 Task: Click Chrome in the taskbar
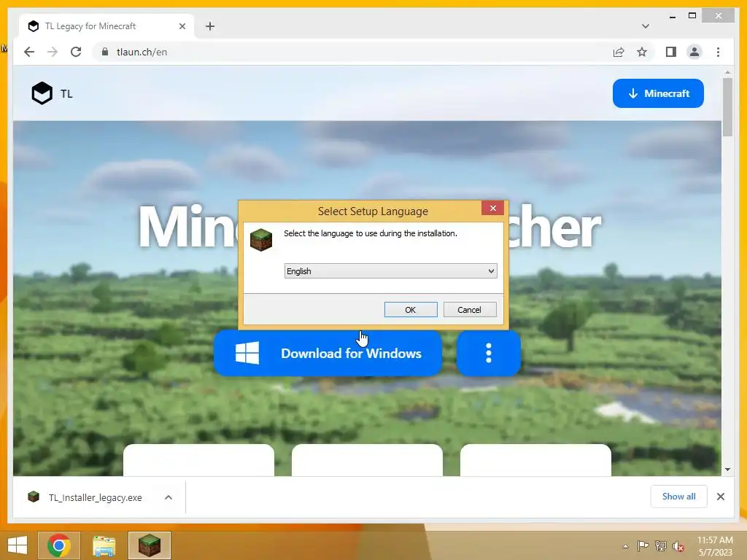click(59, 545)
